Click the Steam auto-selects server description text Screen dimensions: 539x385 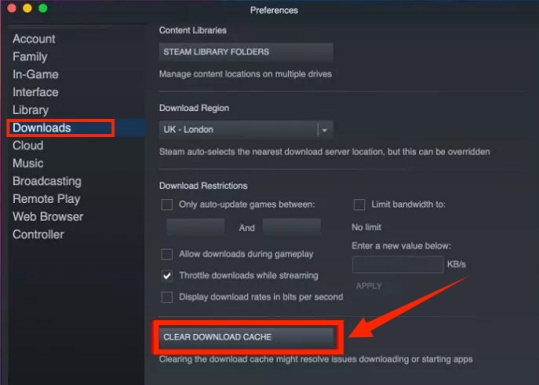(x=324, y=152)
